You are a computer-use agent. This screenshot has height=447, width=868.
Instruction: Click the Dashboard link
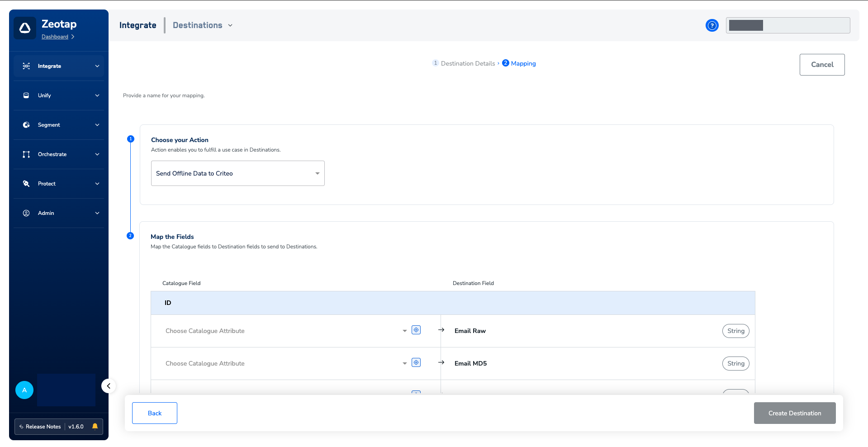[55, 37]
